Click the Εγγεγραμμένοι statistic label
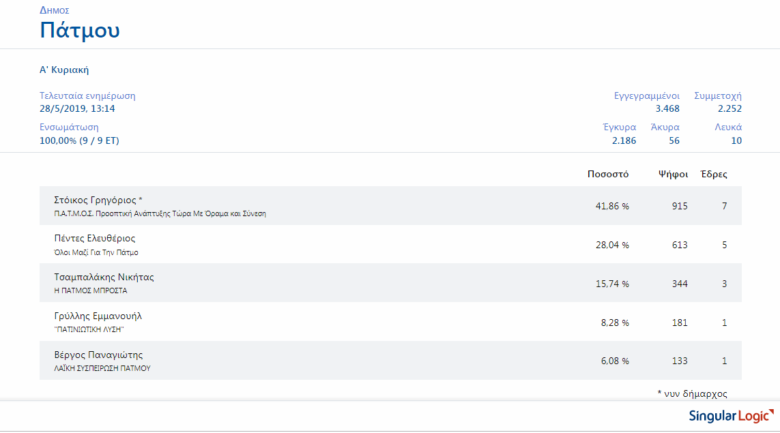Screen dimensions: 780x433 646,95
